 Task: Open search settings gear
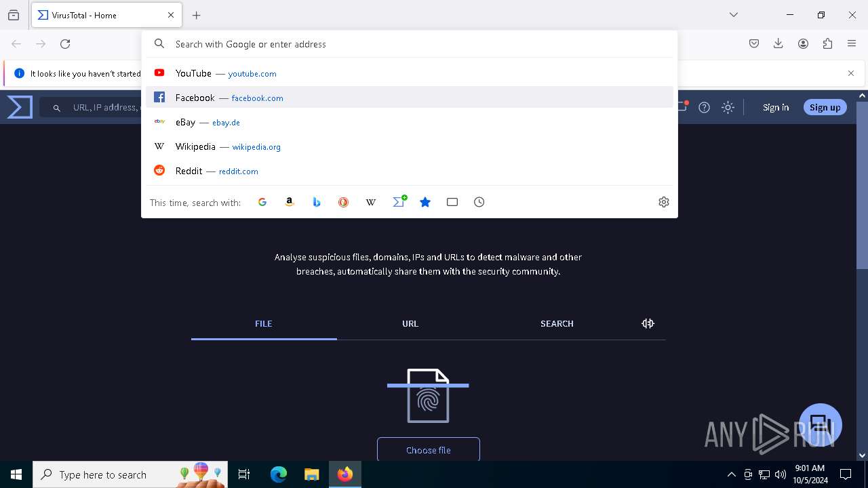[664, 202]
